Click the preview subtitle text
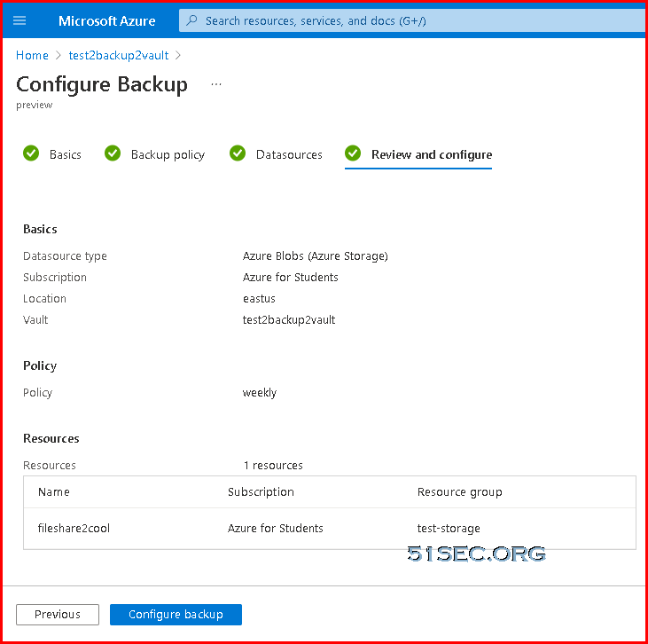The image size is (648, 644). [35, 105]
